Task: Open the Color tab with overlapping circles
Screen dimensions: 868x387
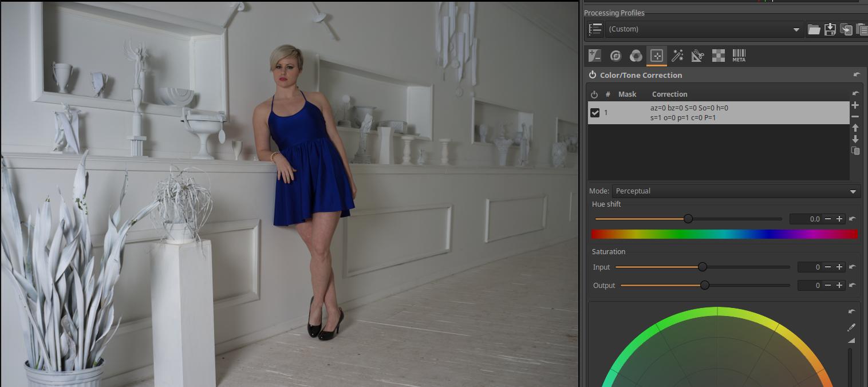Action: pyautogui.click(x=636, y=56)
